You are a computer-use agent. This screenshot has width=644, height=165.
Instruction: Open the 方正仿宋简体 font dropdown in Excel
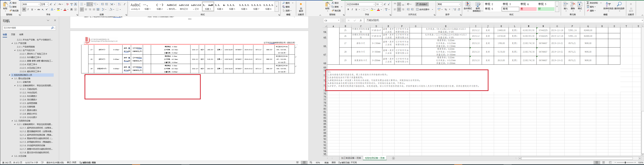[374, 4]
